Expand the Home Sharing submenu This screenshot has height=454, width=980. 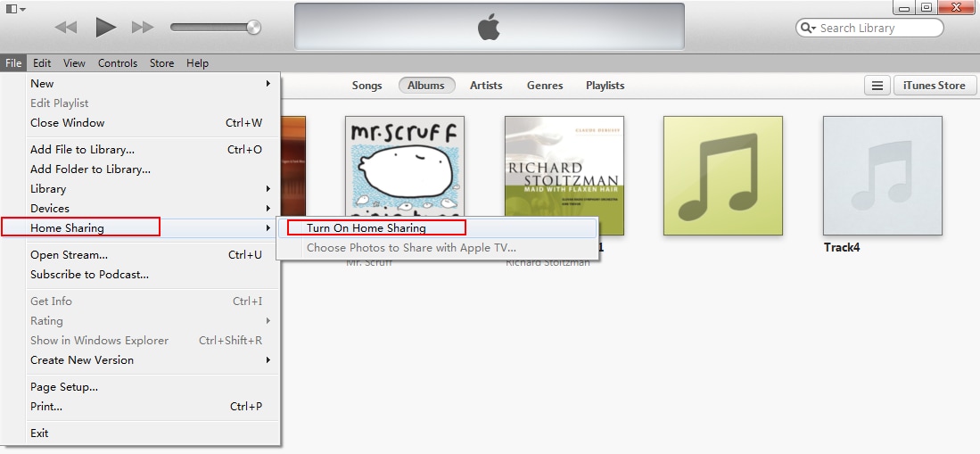pos(140,228)
